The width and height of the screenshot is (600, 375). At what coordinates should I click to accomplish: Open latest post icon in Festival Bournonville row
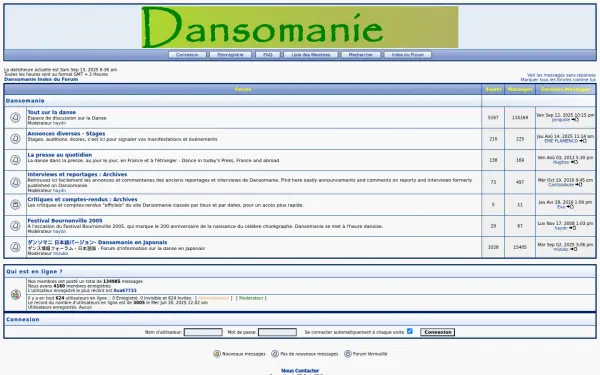[572, 228]
